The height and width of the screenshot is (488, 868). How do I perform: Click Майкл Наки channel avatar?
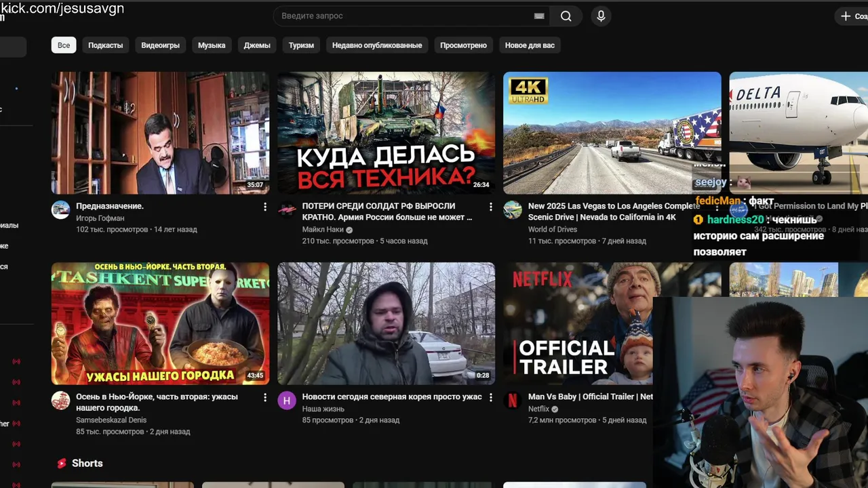[287, 210]
